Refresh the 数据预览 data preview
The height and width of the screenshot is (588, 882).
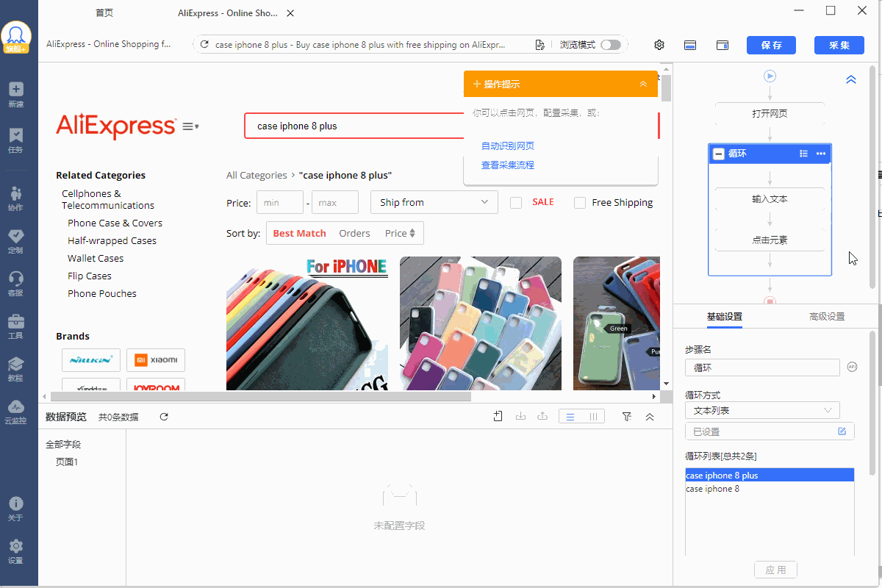[164, 417]
